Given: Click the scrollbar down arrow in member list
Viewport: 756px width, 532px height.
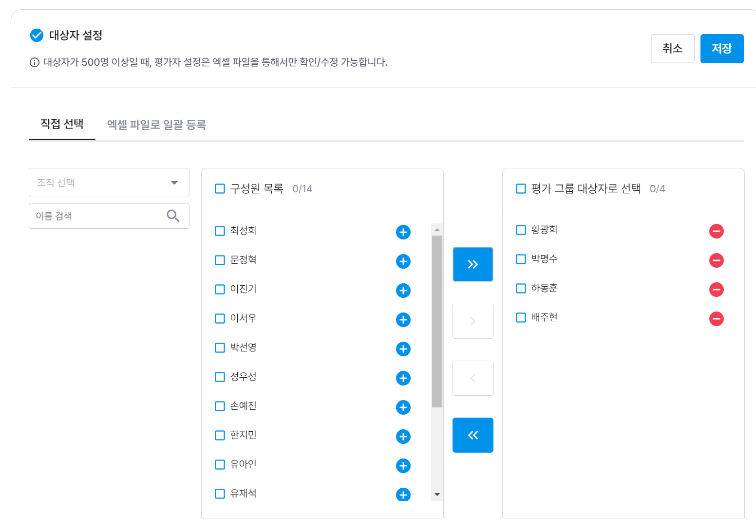Looking at the screenshot, I should [437, 495].
